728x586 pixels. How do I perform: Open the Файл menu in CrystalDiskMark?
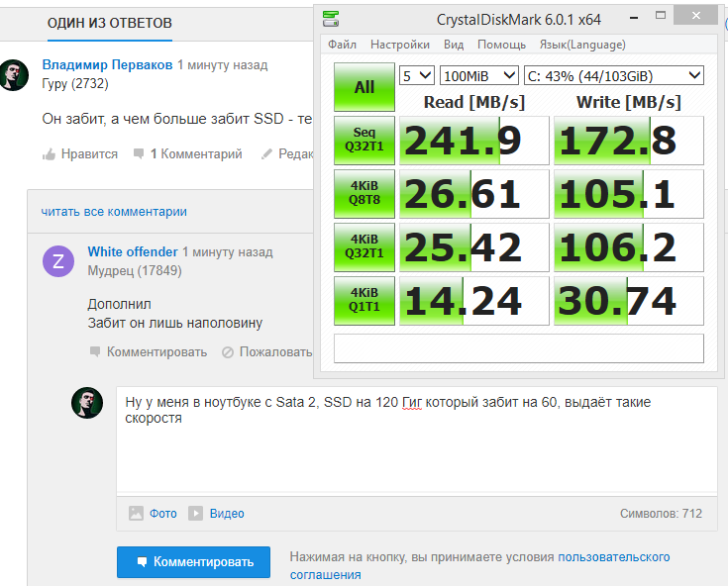342,45
